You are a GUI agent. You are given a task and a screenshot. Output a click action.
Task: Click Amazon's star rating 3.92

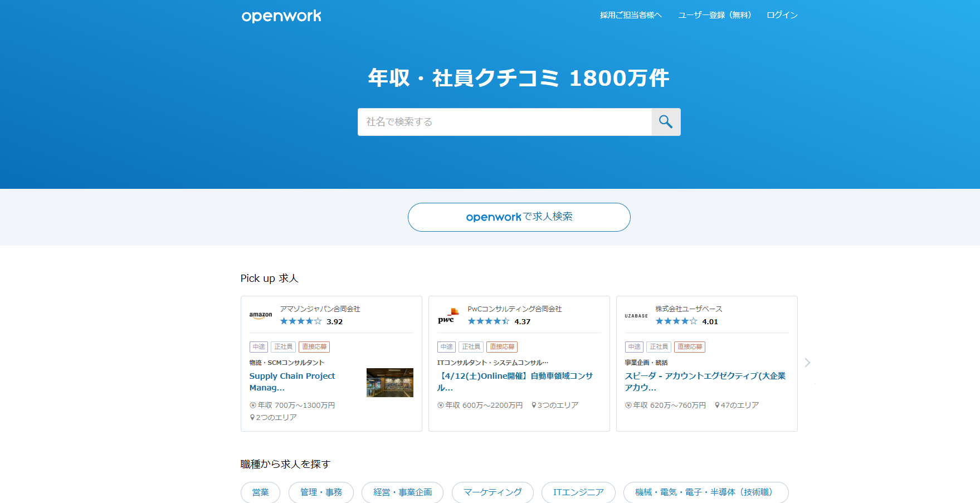tap(311, 321)
